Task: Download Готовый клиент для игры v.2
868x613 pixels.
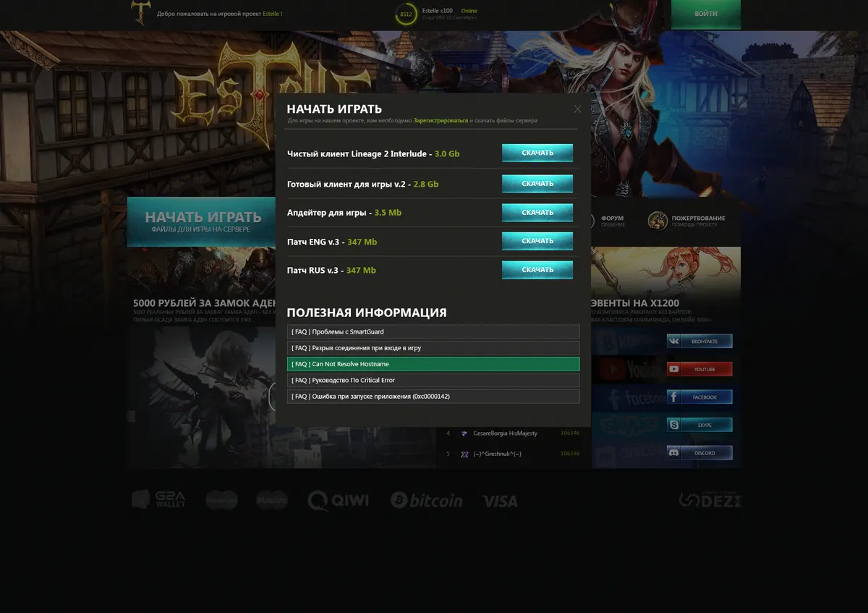Action: [537, 184]
